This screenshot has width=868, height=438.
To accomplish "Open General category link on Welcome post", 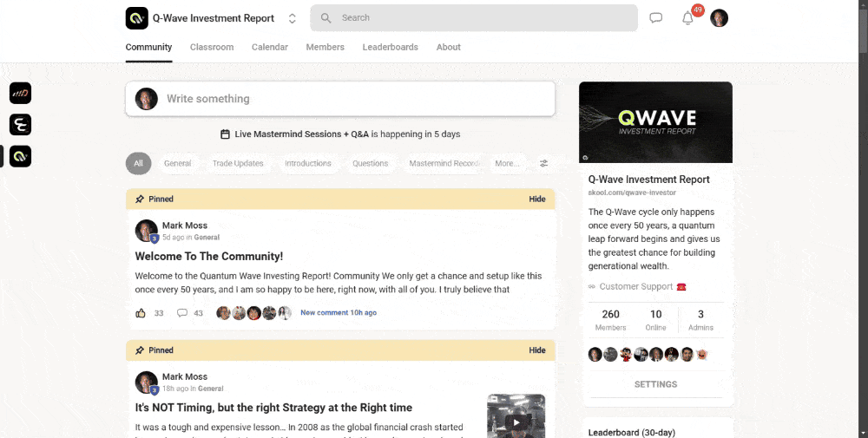I will pos(207,238).
